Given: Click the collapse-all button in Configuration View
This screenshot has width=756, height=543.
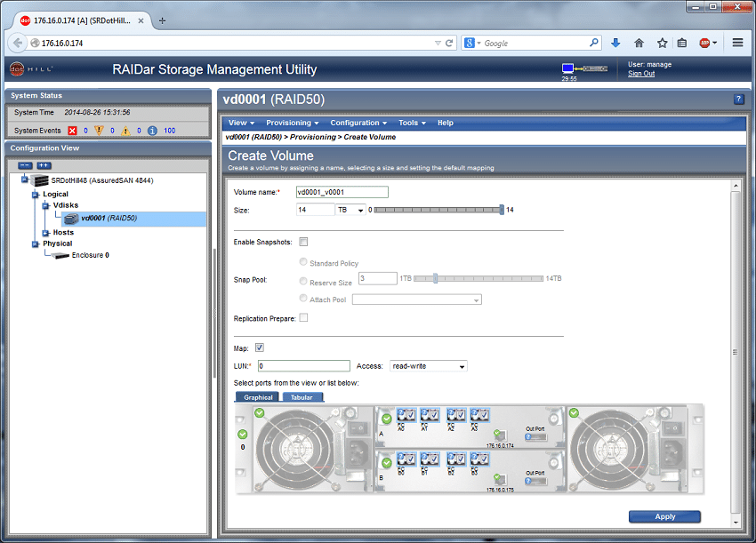Looking at the screenshot, I should pyautogui.click(x=25, y=165).
